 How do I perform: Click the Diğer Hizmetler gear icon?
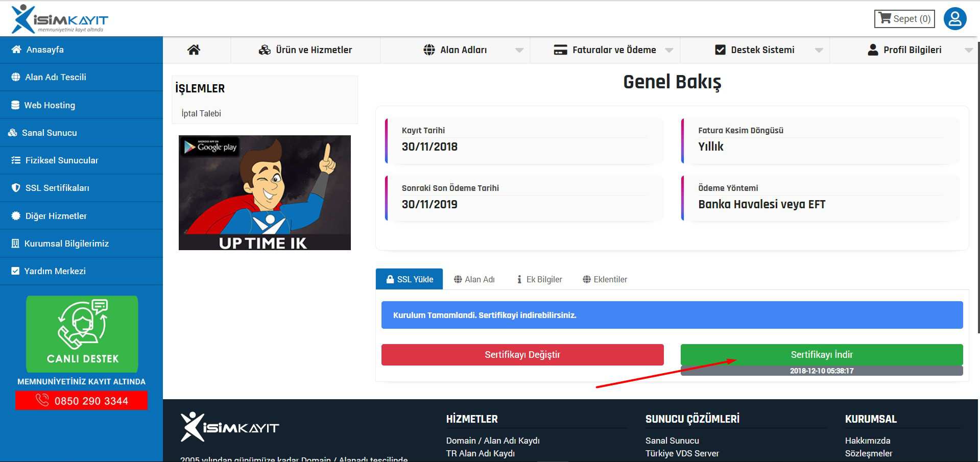16,215
